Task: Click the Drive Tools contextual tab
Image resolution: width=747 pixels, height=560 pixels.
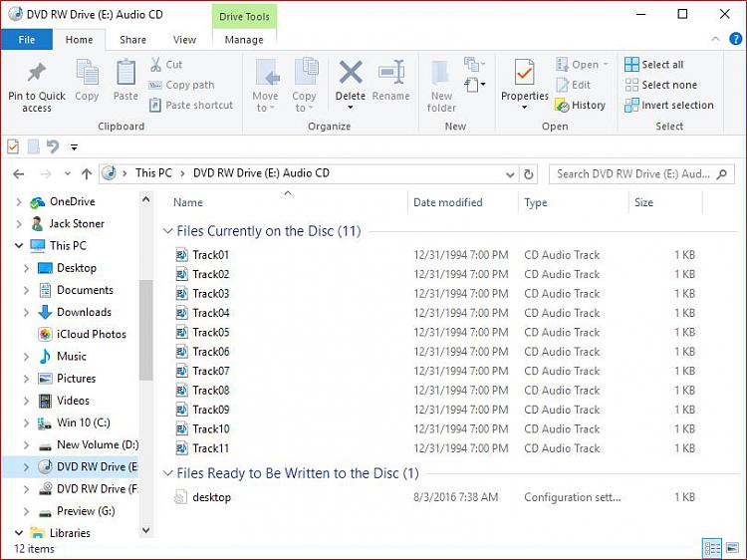Action: [x=244, y=17]
